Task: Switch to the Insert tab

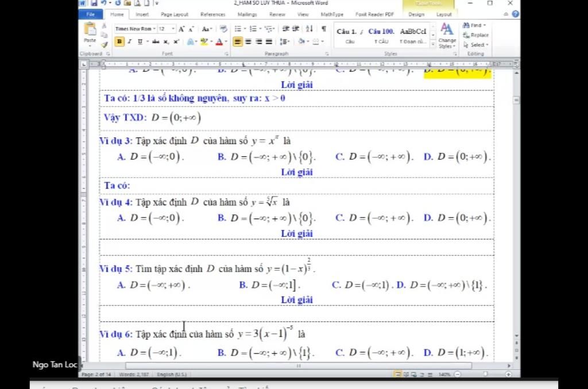Action: click(x=142, y=14)
